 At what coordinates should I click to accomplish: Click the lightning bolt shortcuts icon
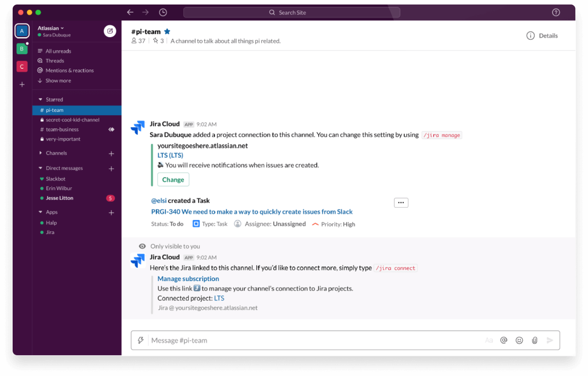(141, 340)
